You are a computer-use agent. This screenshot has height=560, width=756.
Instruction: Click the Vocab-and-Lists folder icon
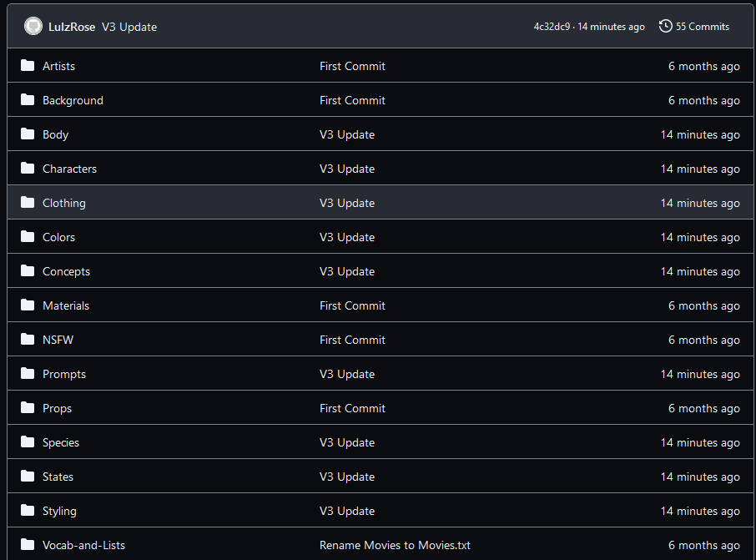pos(28,545)
